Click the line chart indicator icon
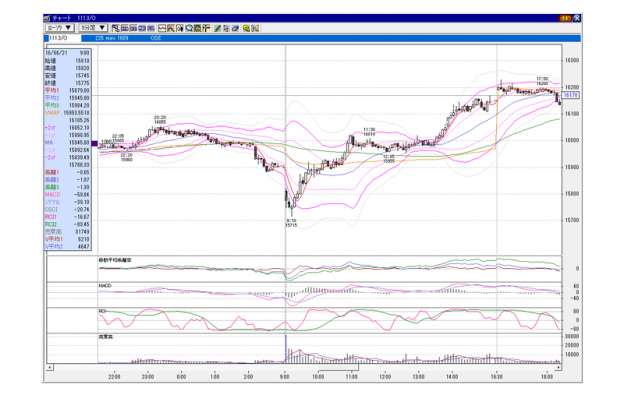 (162, 28)
